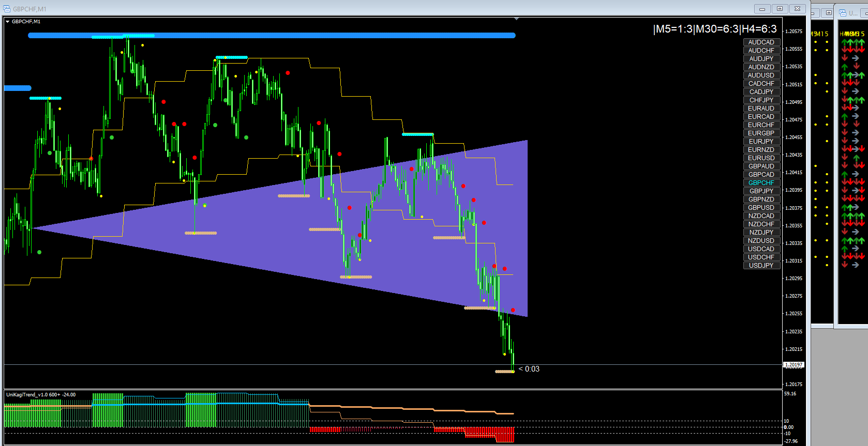Select the highlighted GBPCHF symbol button
The width and height of the screenshot is (868, 446).
(x=761, y=183)
